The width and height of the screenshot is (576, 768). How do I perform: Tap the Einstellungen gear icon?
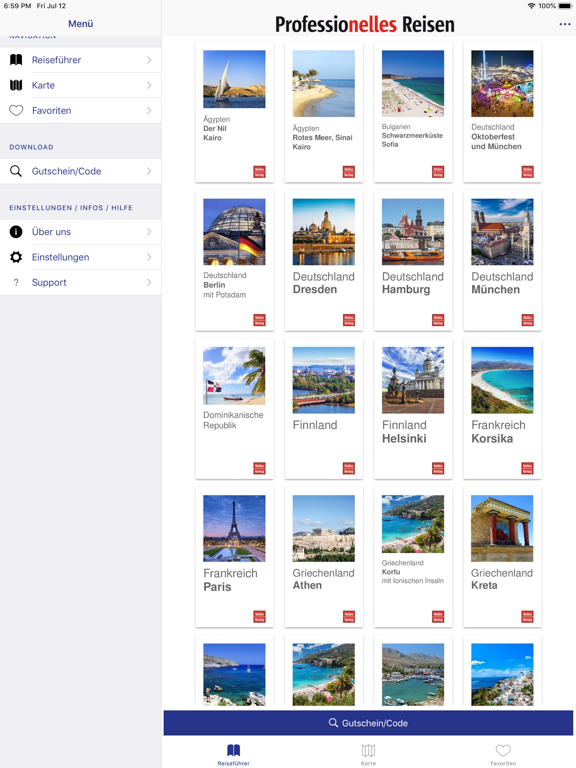(16, 257)
